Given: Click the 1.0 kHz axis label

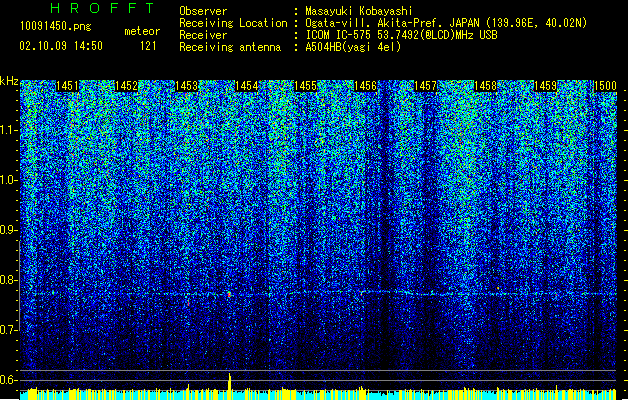Looking at the screenshot, I should (x=8, y=180).
